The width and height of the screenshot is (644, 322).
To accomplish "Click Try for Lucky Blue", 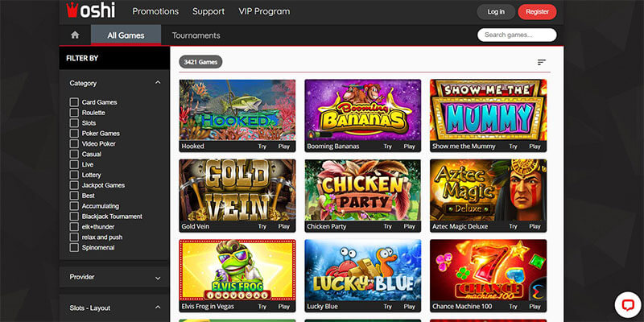I will click(x=387, y=307).
